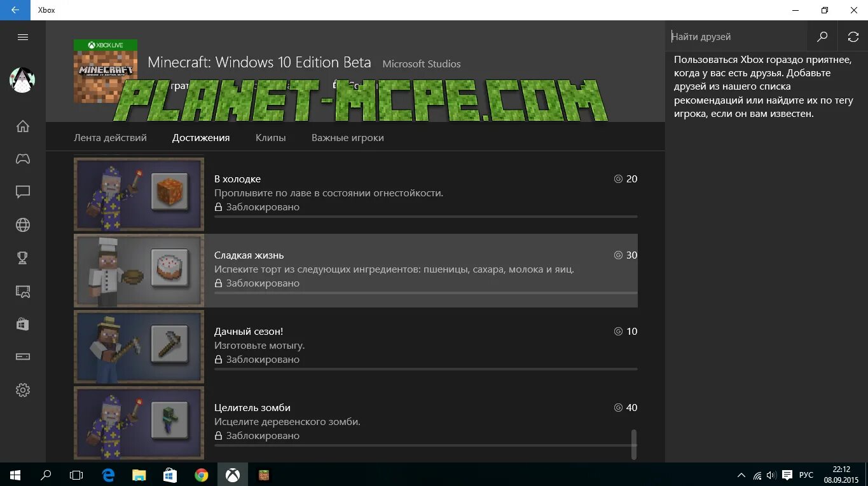Go to the Xbox Home icon
The width and height of the screenshot is (868, 486).
(x=23, y=126)
